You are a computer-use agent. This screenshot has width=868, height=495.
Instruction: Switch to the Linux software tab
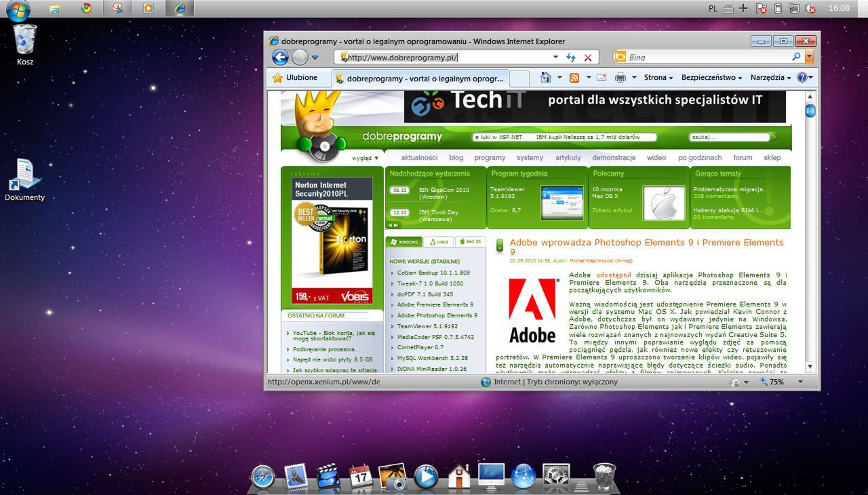point(439,241)
